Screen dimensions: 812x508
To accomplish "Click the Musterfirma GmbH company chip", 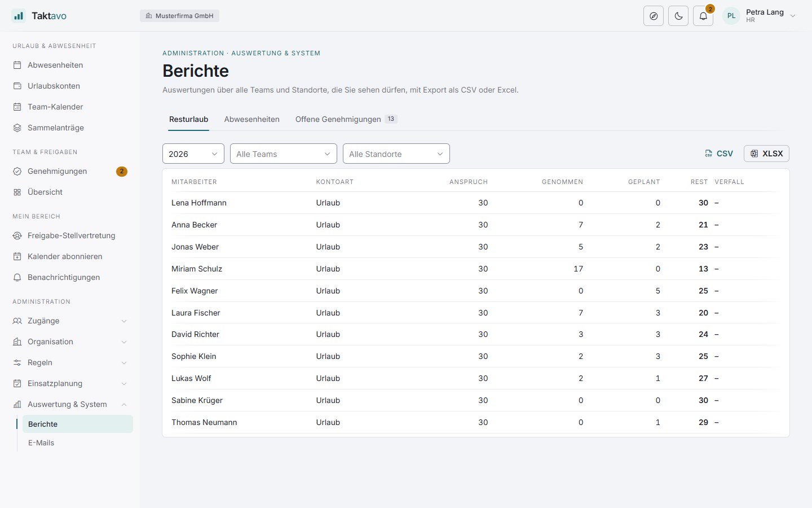I will pos(179,16).
